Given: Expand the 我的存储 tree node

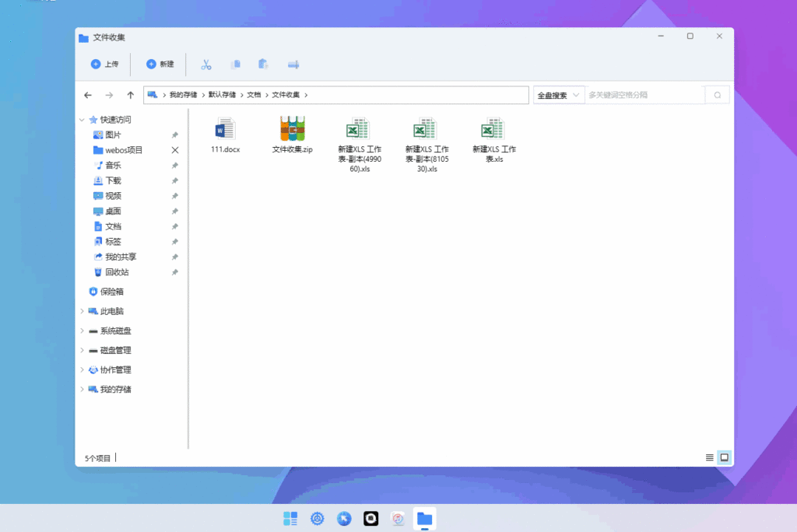Looking at the screenshot, I should [x=82, y=389].
